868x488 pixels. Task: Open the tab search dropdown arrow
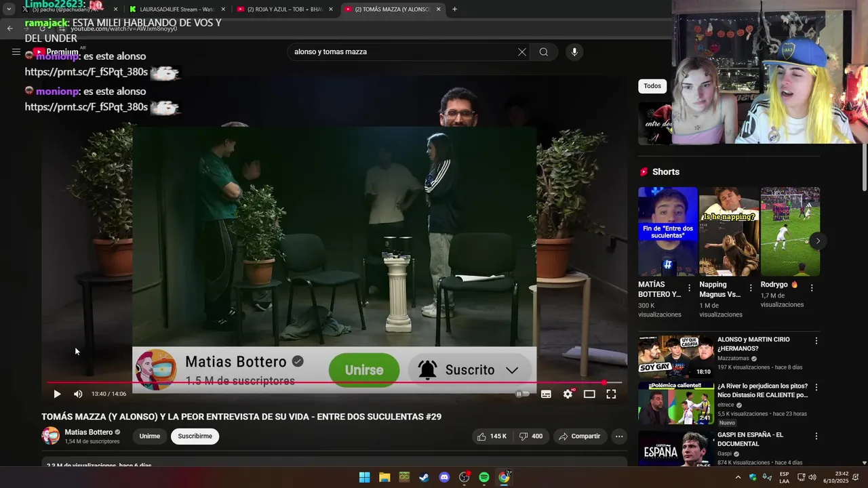9,9
